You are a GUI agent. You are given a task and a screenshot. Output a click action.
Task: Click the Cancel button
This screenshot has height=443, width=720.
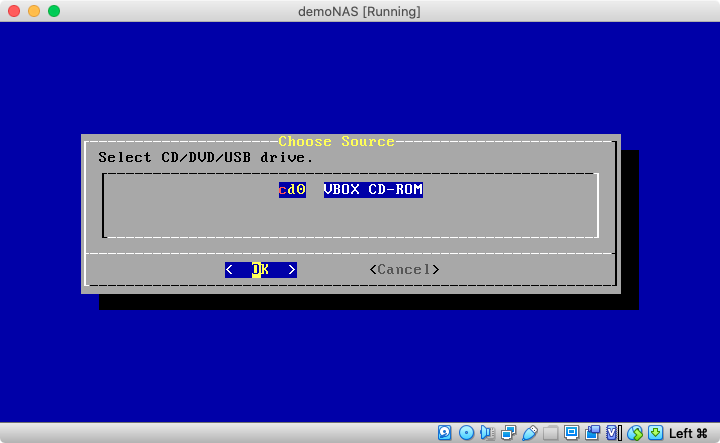pos(405,269)
